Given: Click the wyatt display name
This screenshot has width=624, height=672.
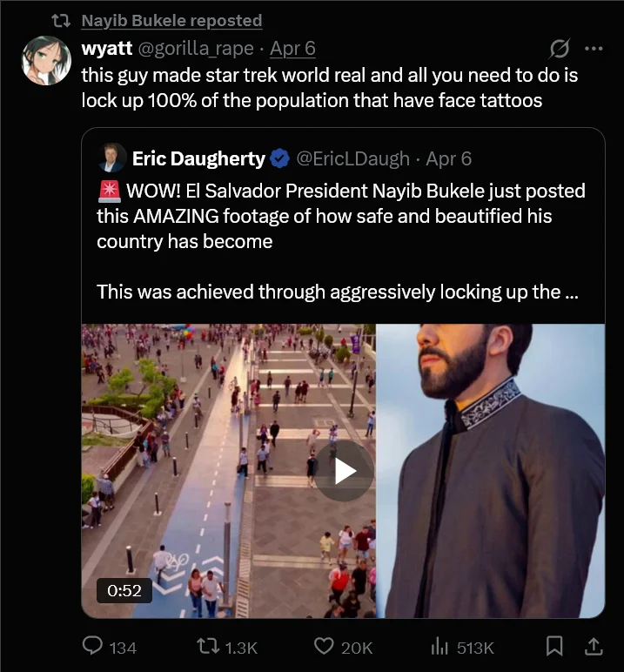Looking at the screenshot, I should (106, 49).
